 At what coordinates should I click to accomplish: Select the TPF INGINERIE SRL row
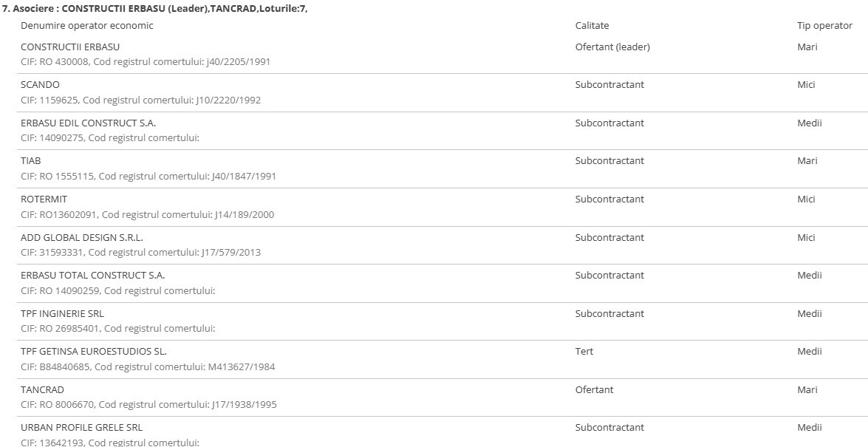(x=434, y=321)
